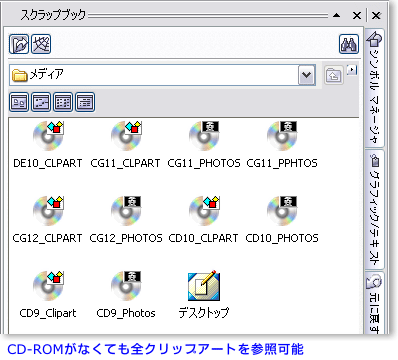The width and height of the screenshot is (398, 360).
Task: Collapse the スクラップブック docker with the up arrow
Action: (x=337, y=15)
